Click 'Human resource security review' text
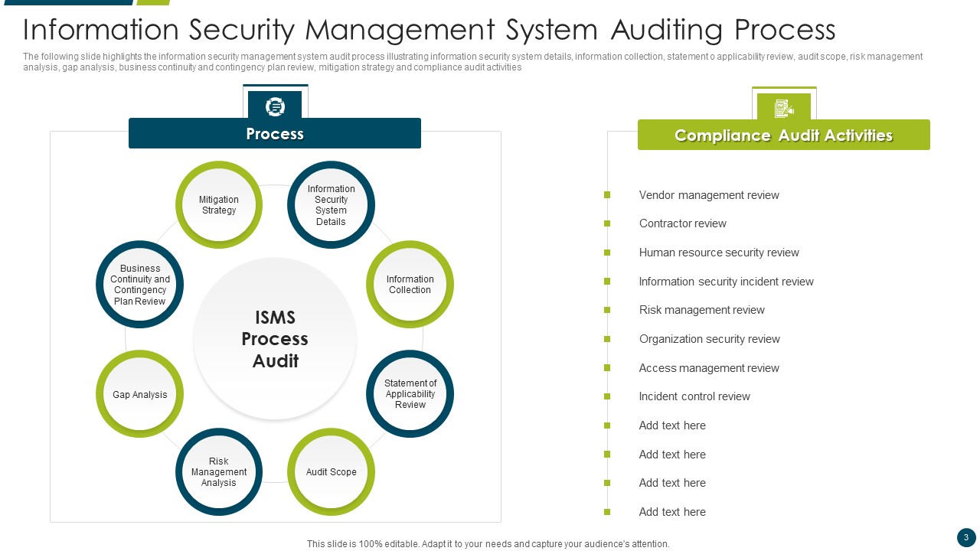This screenshot has width=980, height=551. [x=719, y=253]
